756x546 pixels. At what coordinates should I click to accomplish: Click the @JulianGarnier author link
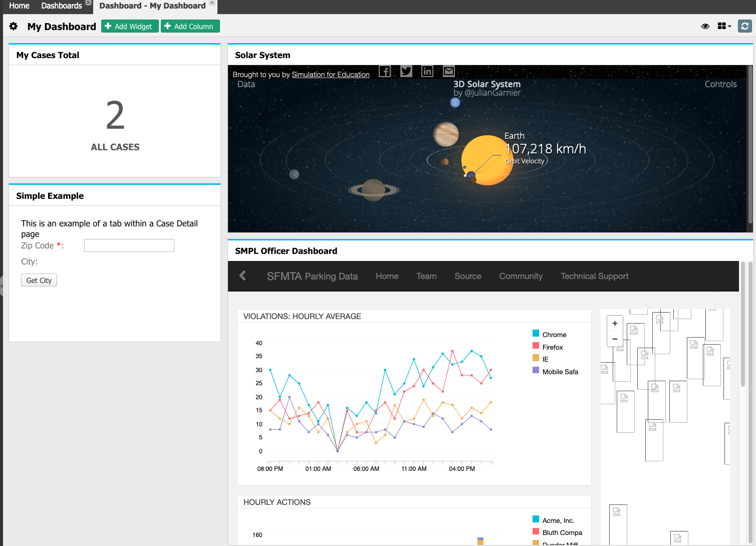click(492, 93)
